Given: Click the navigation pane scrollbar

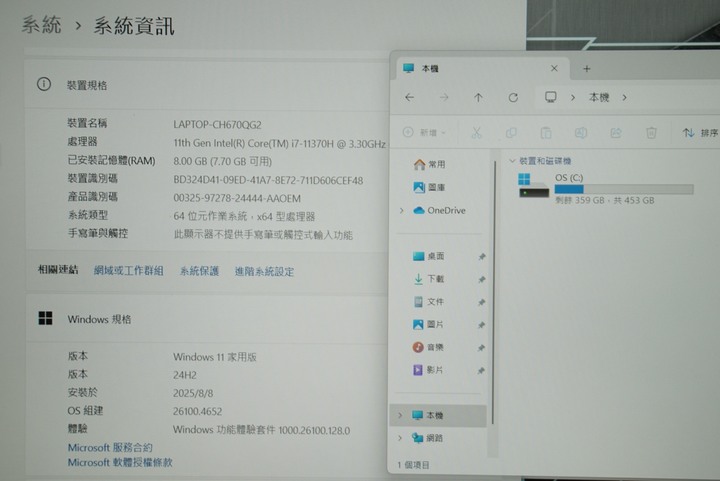Looking at the screenshot, I should (493, 291).
